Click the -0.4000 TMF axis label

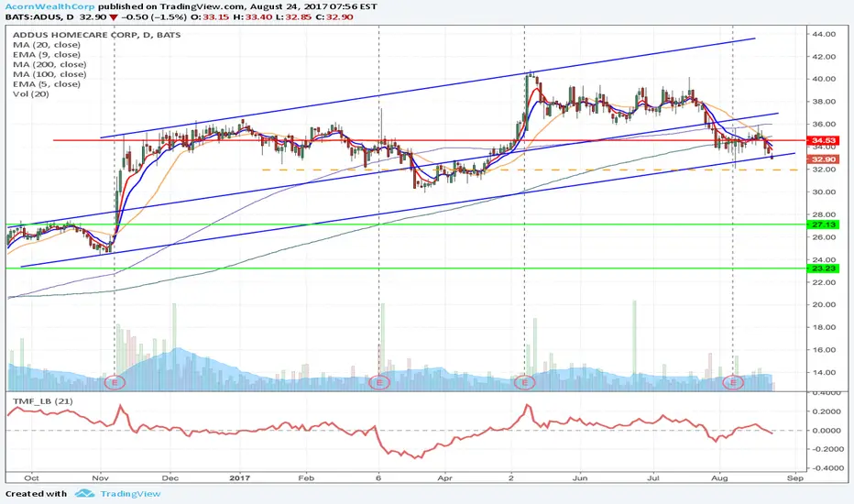(827, 468)
